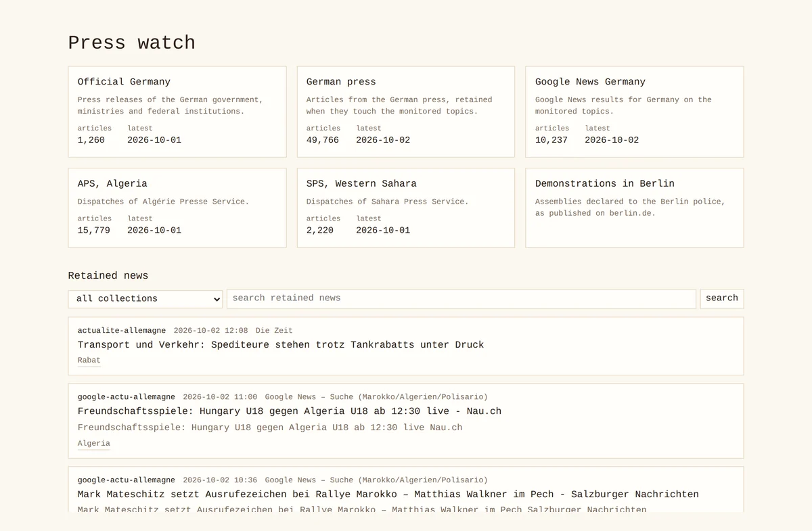Click the article count 10,237
The width and height of the screenshot is (812, 531).
point(551,140)
